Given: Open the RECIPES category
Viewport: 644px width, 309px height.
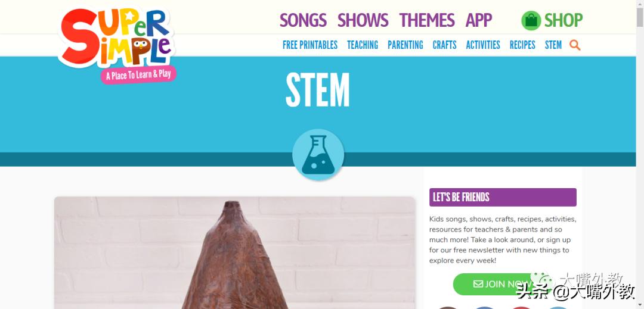Looking at the screenshot, I should point(522,45).
